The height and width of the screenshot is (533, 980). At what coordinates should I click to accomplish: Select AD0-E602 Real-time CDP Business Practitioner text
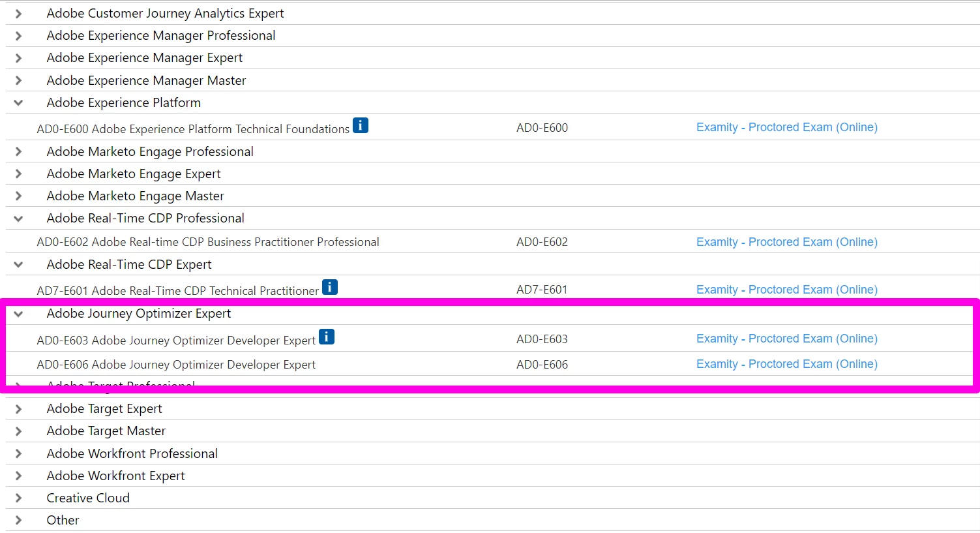(x=208, y=242)
